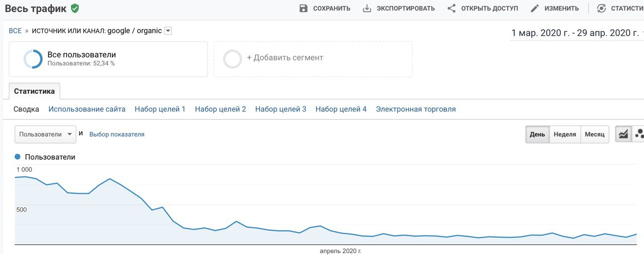Click the edit pencil icon
The height and width of the screenshot is (255, 644).
tap(535, 9)
